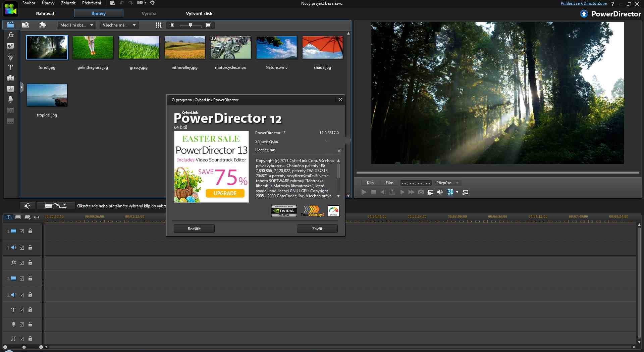Click the undock preview window icon
Image resolution: width=644 pixels, height=352 pixels.
pos(466,192)
